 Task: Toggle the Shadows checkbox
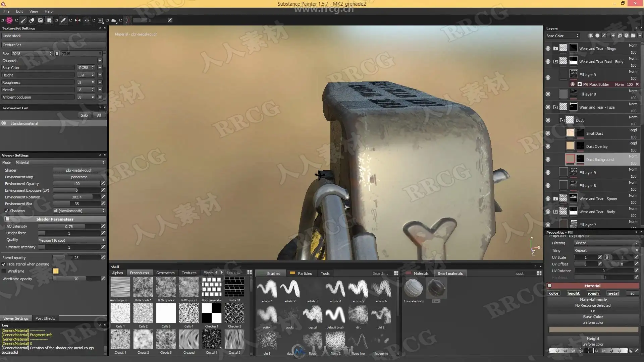pos(6,211)
